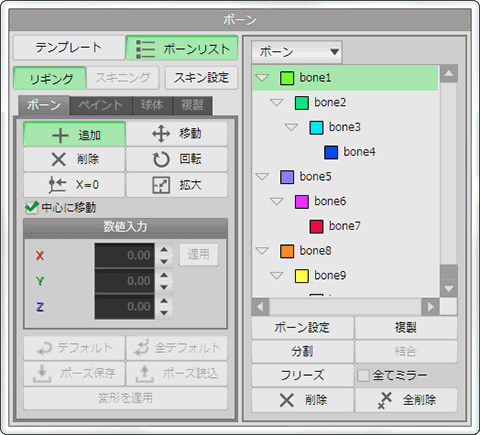
Task: Enable the 全てミラー checkbox
Action: point(363,376)
